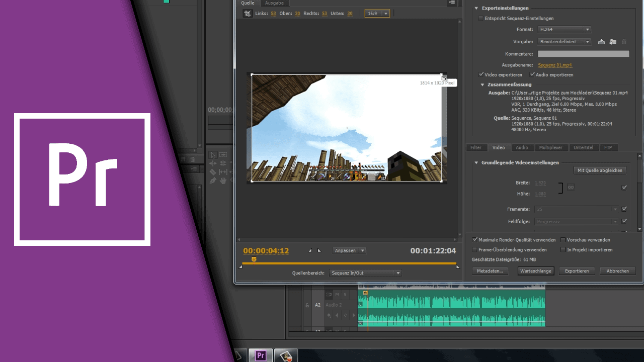Viewport: 644px width, 362px height.
Task: Click the Kommentare input field
Action: click(x=583, y=54)
